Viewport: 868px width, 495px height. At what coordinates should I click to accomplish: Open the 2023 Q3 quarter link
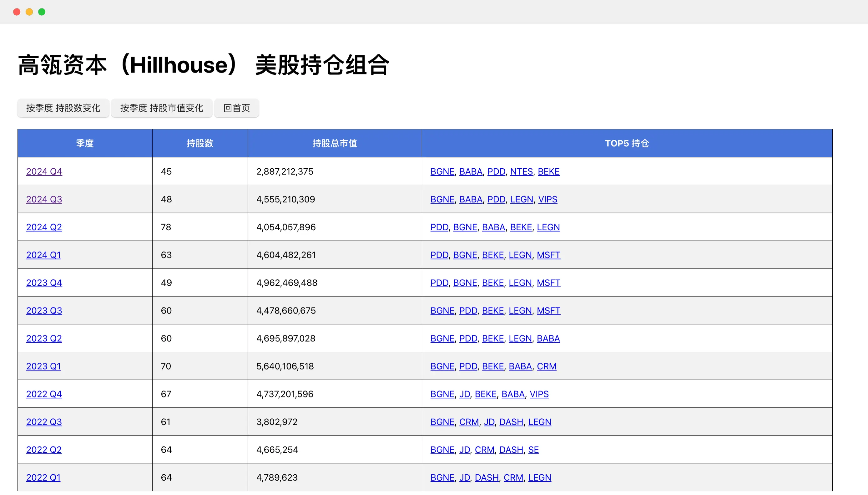coord(44,311)
